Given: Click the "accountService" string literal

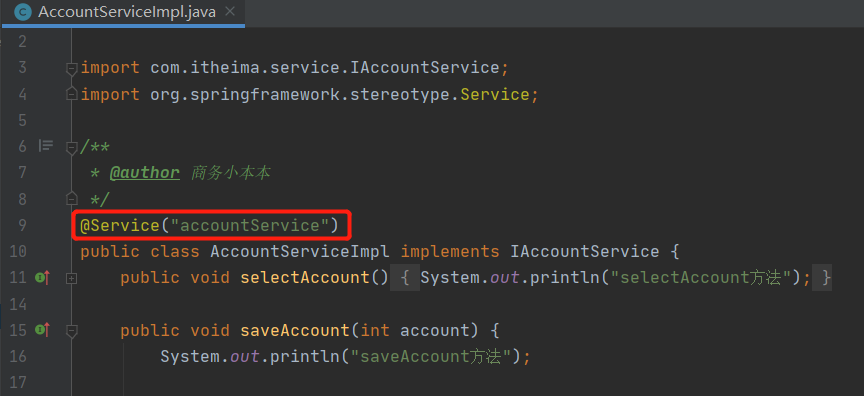Looking at the screenshot, I should [249, 225].
